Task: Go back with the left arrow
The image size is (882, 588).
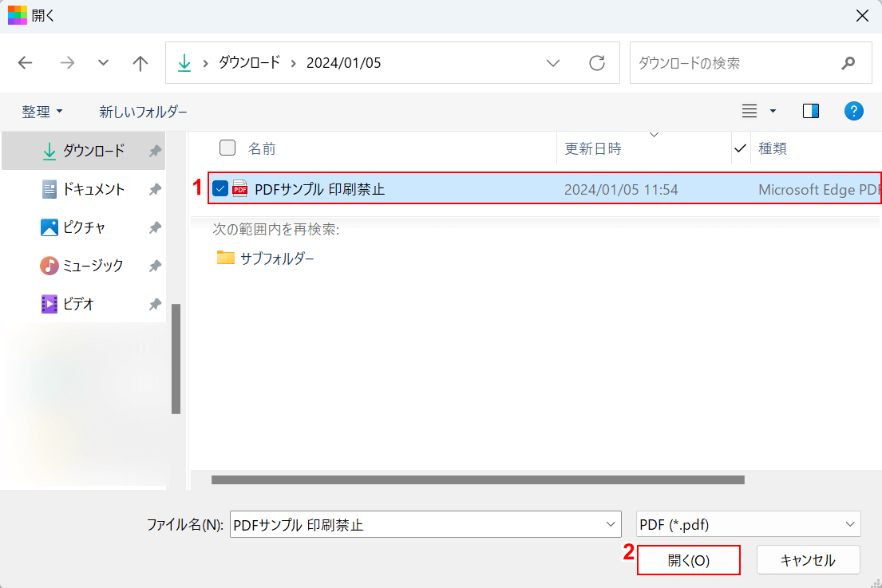Action: click(x=26, y=62)
